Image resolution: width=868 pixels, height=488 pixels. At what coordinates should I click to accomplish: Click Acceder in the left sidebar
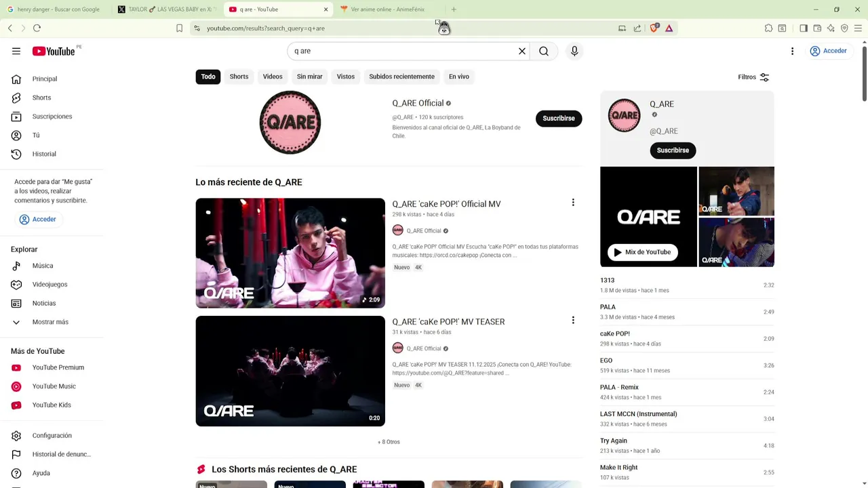coord(38,220)
